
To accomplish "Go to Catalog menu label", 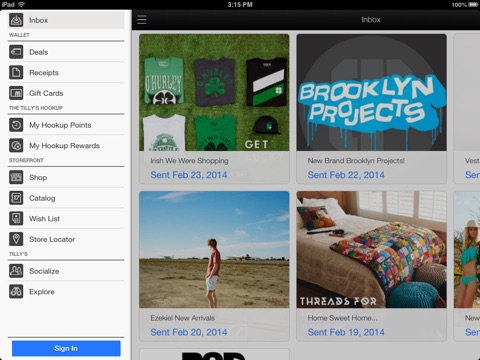I will (x=42, y=198).
